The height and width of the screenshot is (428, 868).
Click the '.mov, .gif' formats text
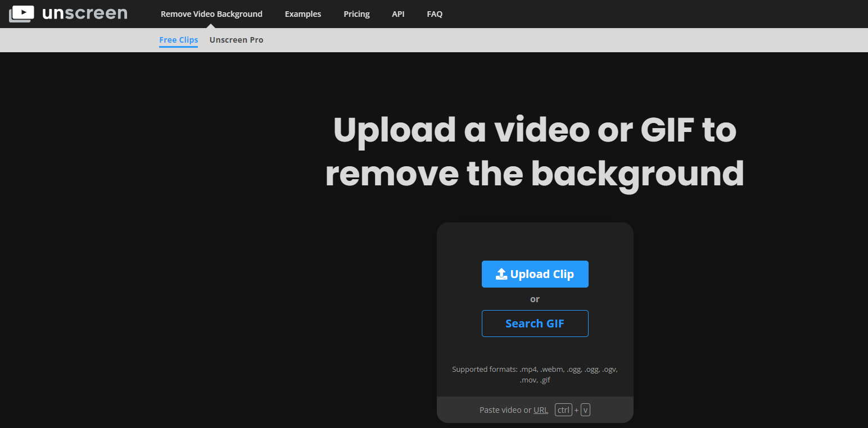coord(535,380)
